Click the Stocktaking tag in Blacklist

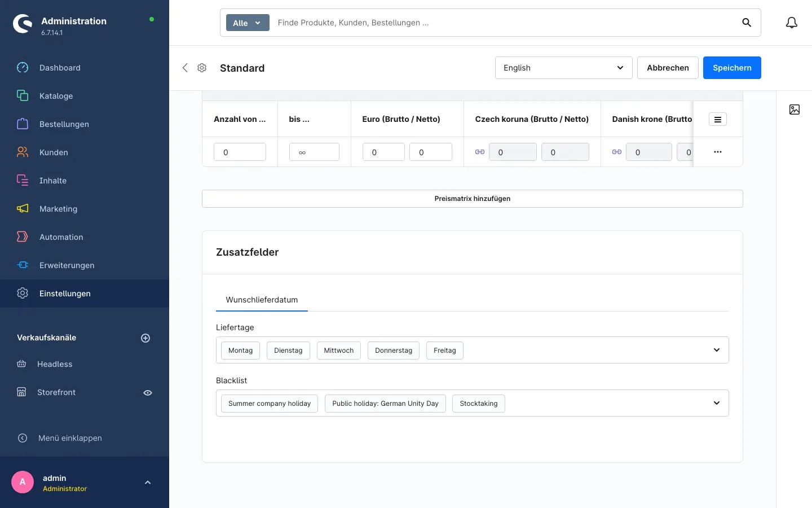[479, 404]
